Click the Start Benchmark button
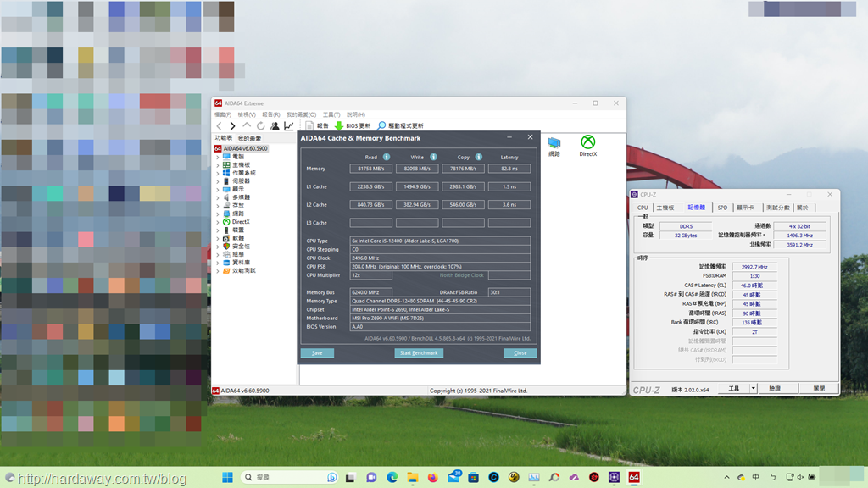 419,352
